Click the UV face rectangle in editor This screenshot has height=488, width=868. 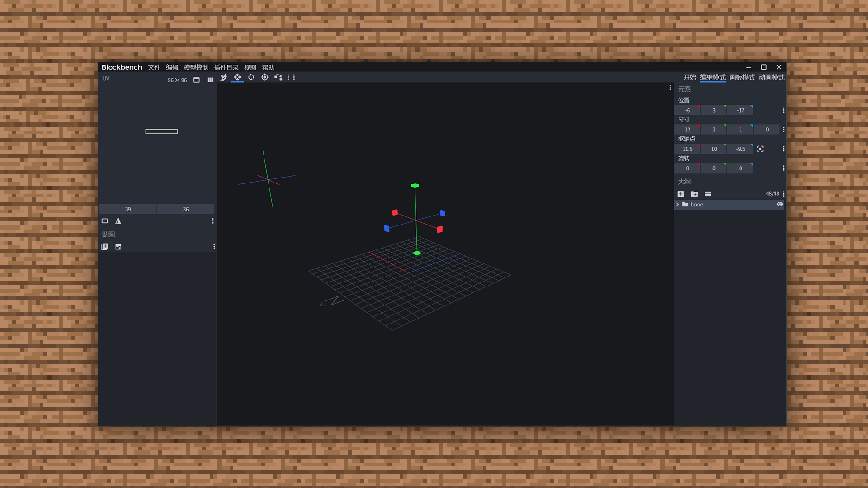[x=161, y=131]
